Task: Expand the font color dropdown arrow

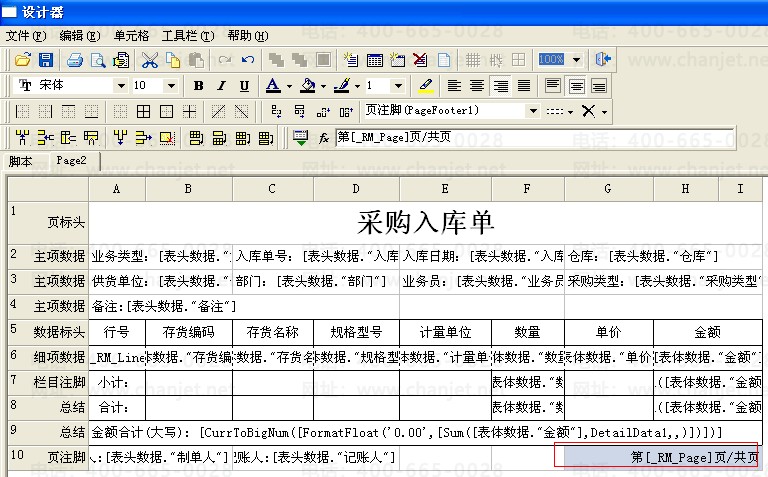Action: pos(289,86)
